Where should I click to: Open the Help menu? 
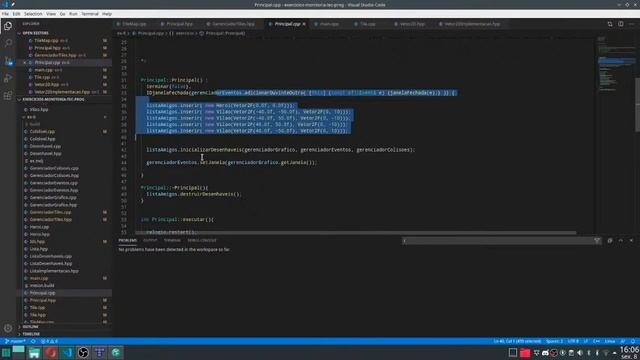pos(107,14)
